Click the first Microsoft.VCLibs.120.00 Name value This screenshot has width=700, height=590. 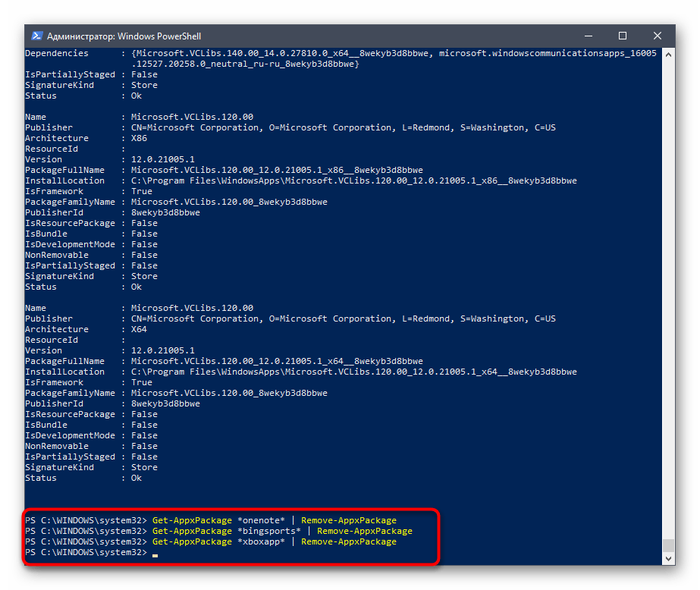pos(192,117)
